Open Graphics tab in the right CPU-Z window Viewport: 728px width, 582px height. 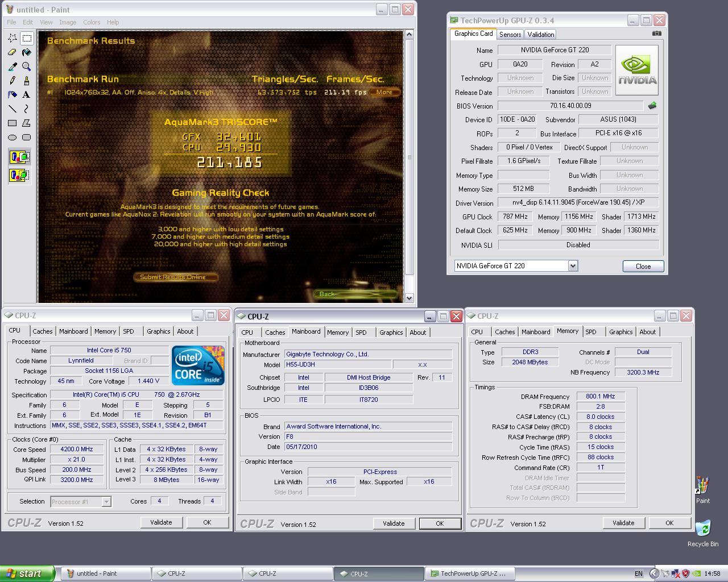point(621,332)
